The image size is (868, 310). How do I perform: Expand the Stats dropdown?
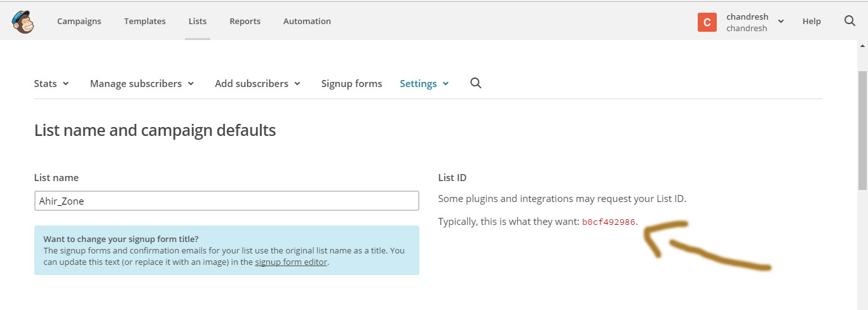[x=51, y=83]
